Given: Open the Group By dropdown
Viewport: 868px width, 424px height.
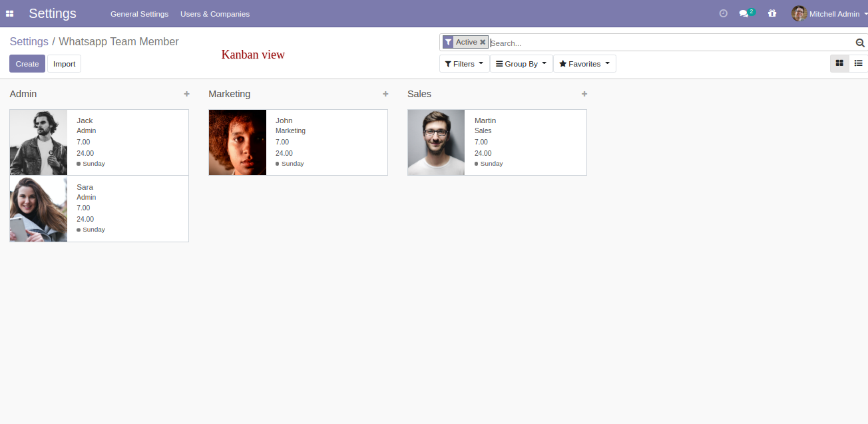Looking at the screenshot, I should [x=521, y=64].
